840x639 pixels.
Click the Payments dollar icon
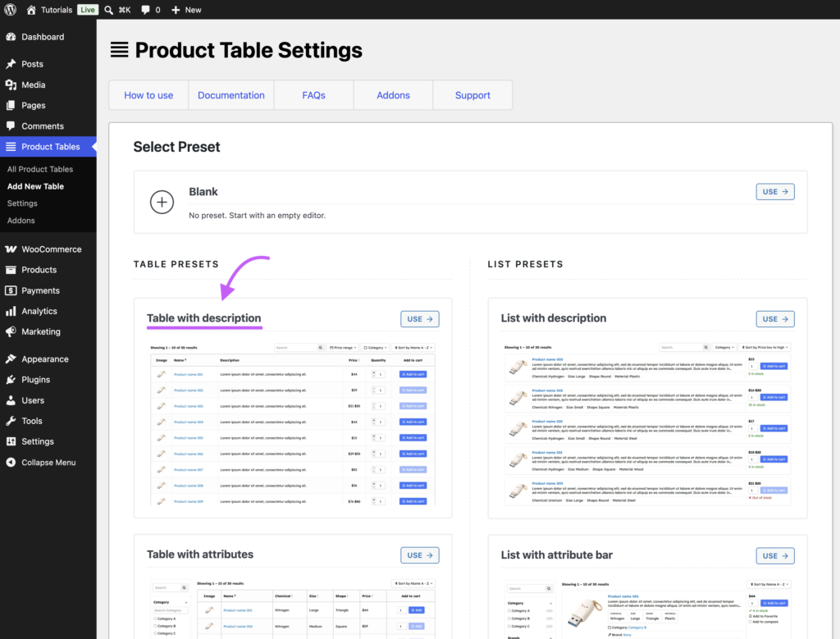[x=11, y=290]
